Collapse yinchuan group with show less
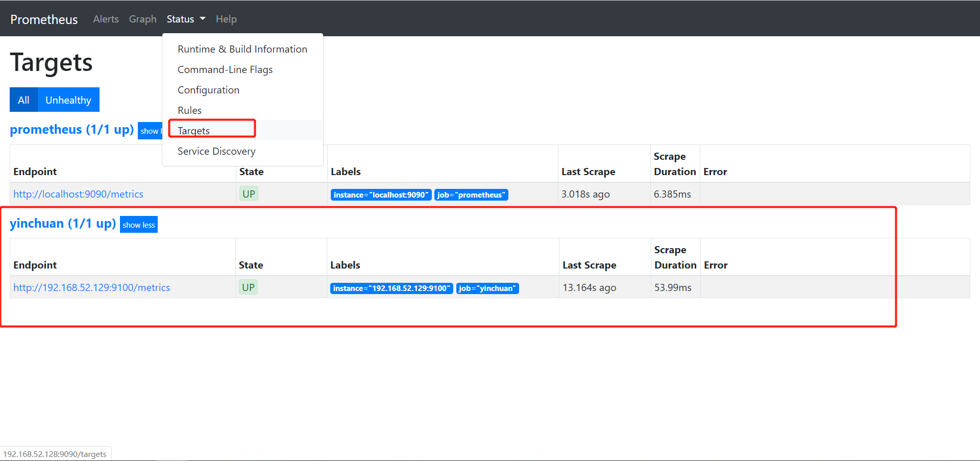This screenshot has height=461, width=980. (x=139, y=225)
